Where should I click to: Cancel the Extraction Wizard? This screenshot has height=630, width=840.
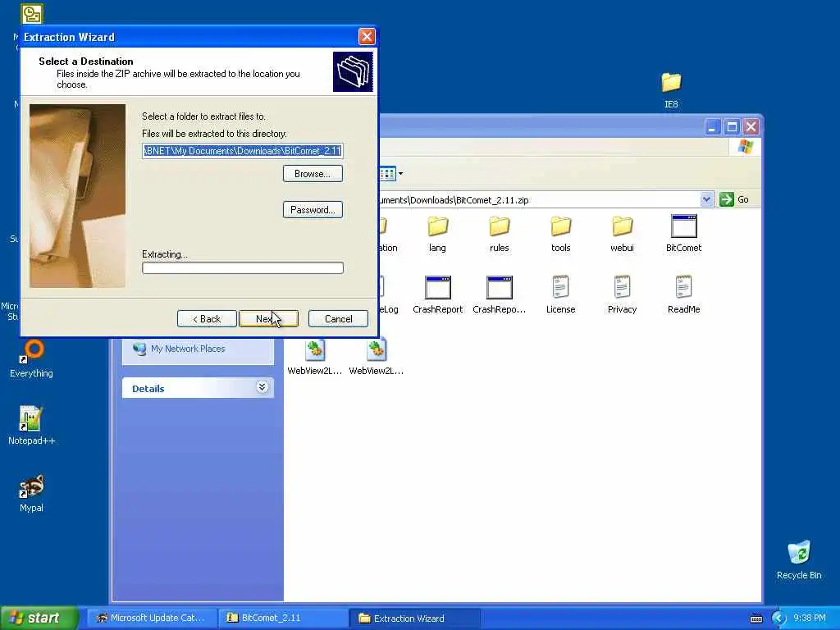point(338,319)
